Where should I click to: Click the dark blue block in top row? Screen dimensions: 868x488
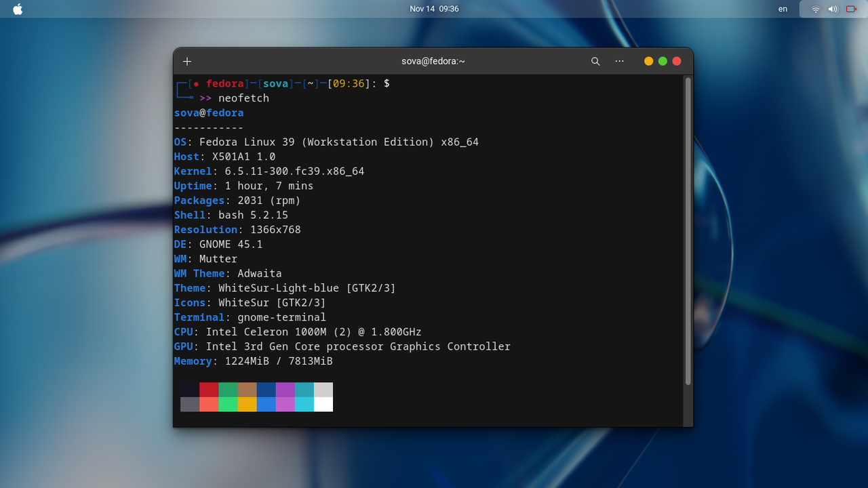pos(267,390)
